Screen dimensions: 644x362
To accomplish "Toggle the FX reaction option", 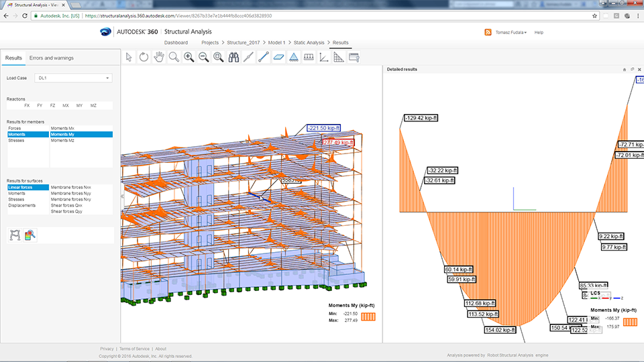I will click(x=27, y=106).
